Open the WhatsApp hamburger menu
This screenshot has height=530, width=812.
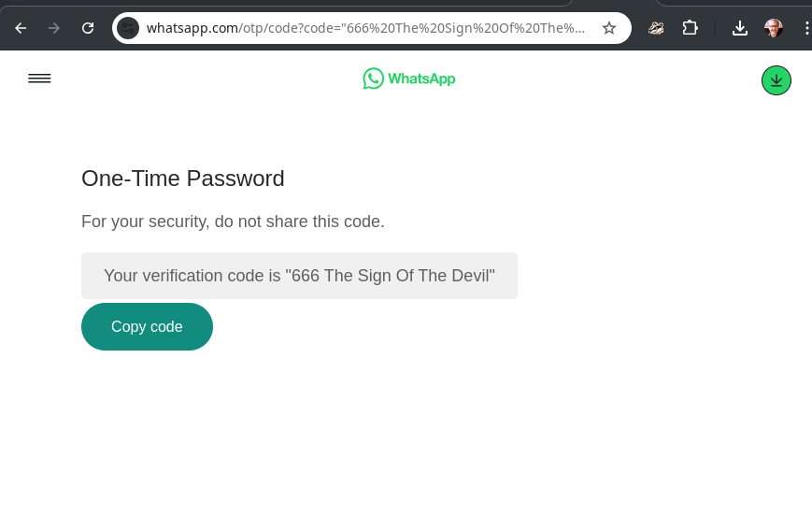39,79
